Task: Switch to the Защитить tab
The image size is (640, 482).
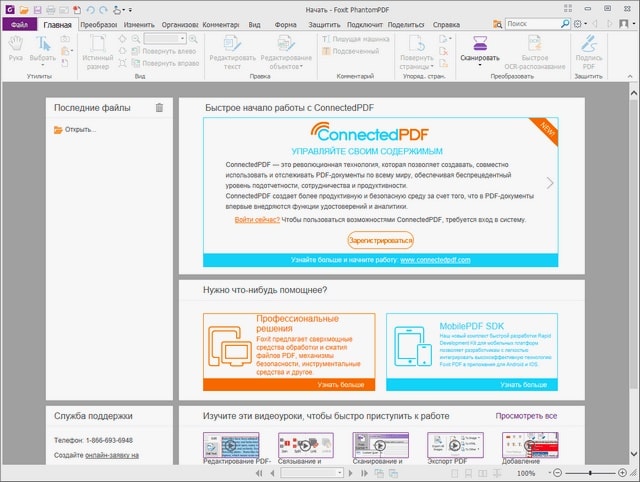Action: [x=324, y=25]
